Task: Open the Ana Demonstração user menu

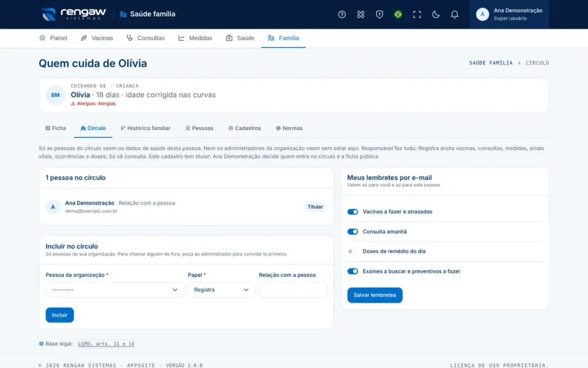Action: (x=509, y=14)
